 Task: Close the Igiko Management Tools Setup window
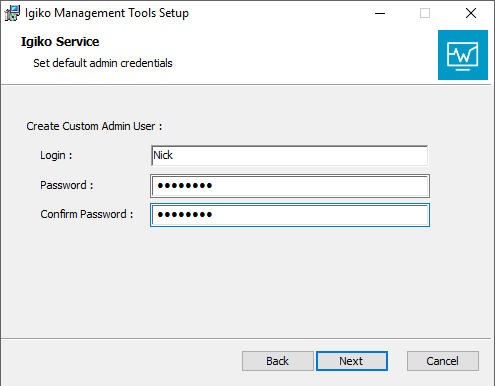[x=471, y=13]
